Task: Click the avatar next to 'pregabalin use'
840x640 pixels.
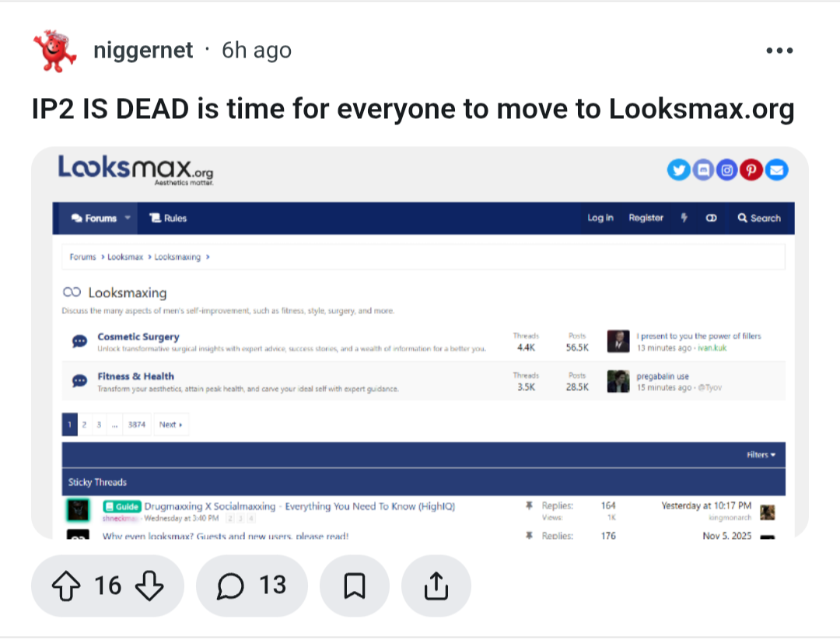Action: tap(618, 381)
